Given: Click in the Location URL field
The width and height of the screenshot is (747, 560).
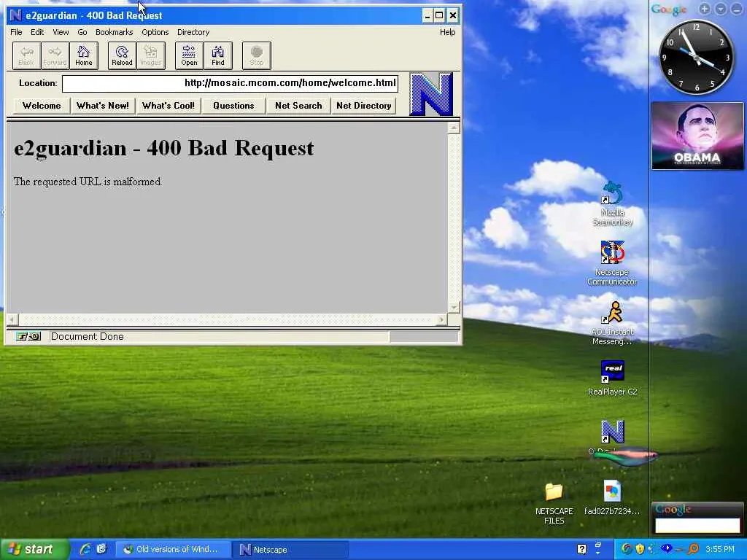Looking at the screenshot, I should [230, 83].
